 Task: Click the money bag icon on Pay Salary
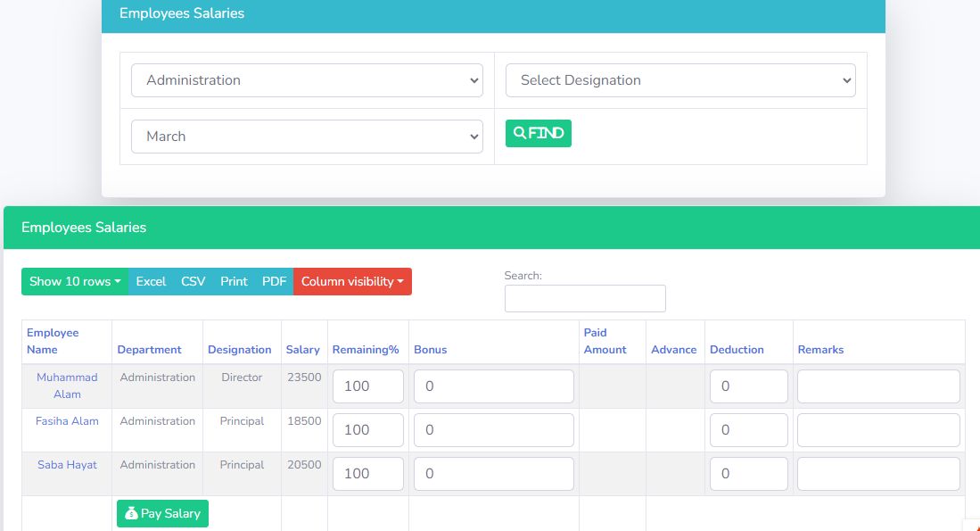pyautogui.click(x=131, y=514)
